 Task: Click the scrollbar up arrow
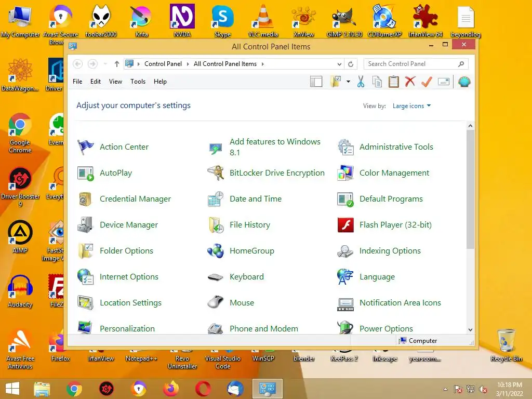point(470,126)
